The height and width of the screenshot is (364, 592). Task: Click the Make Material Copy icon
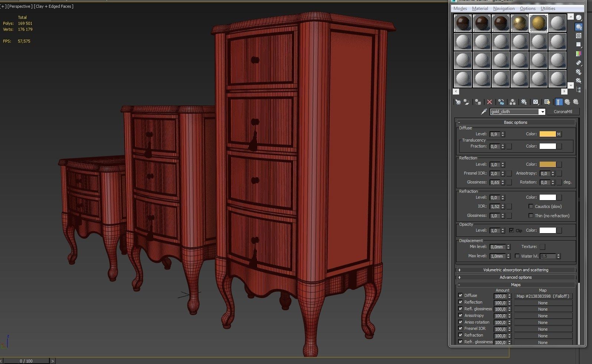[501, 102]
